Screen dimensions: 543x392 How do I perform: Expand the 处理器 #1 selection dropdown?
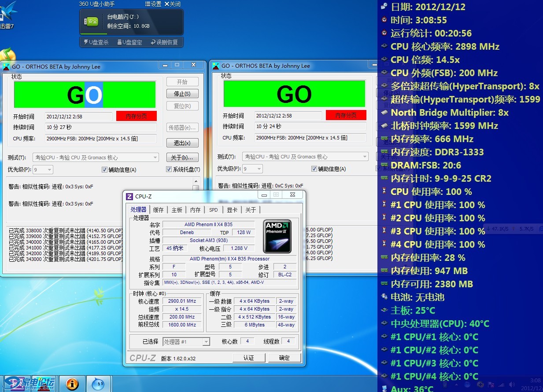[206, 342]
